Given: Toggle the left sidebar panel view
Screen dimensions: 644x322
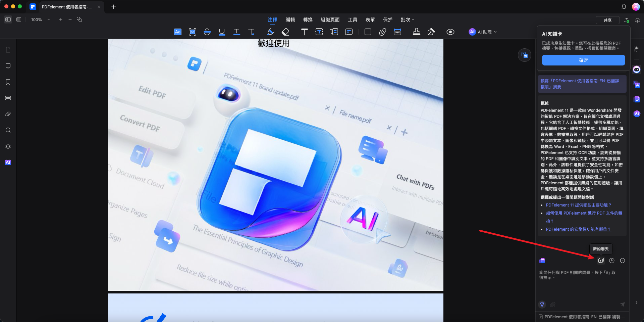Looking at the screenshot, I should click(x=8, y=19).
